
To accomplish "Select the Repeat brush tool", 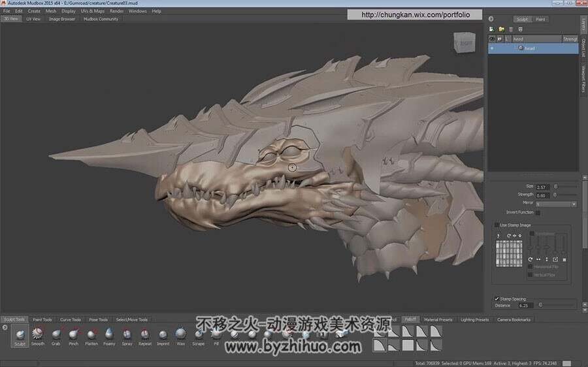I will 145,336.
